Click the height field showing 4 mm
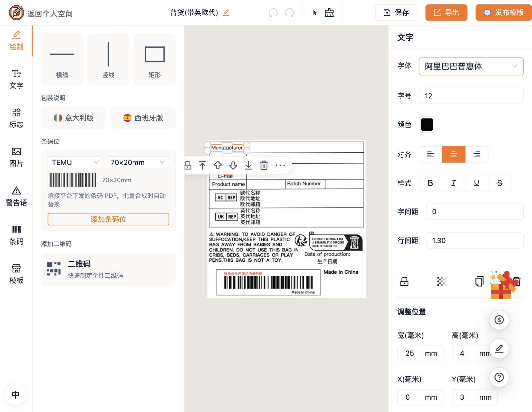Screen dimensions: 532x412 [x=474, y=353]
